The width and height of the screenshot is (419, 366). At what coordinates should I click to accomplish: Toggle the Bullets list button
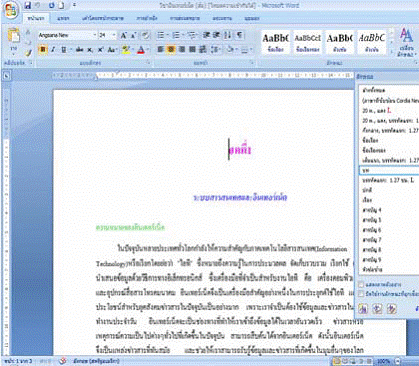coord(162,35)
